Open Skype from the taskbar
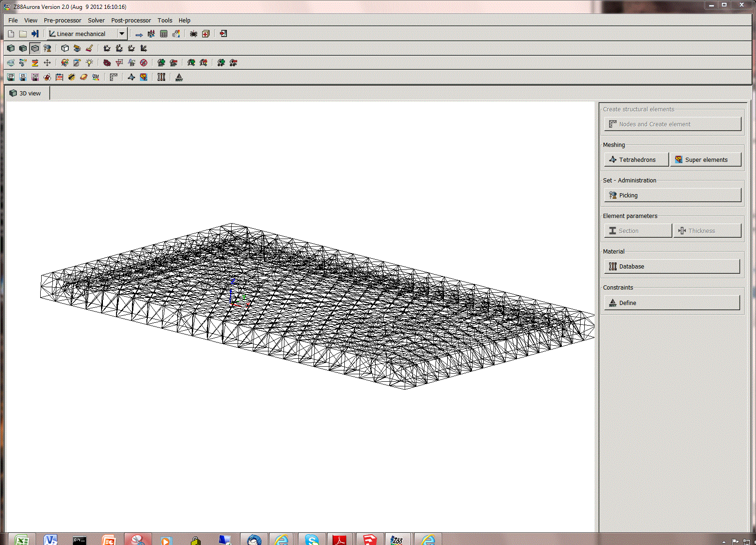756x545 pixels. coord(312,540)
